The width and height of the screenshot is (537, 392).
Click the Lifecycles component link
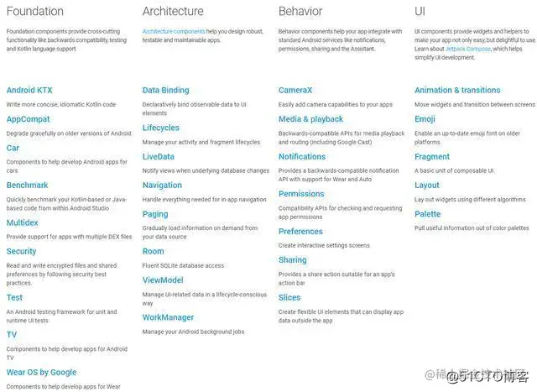(161, 128)
